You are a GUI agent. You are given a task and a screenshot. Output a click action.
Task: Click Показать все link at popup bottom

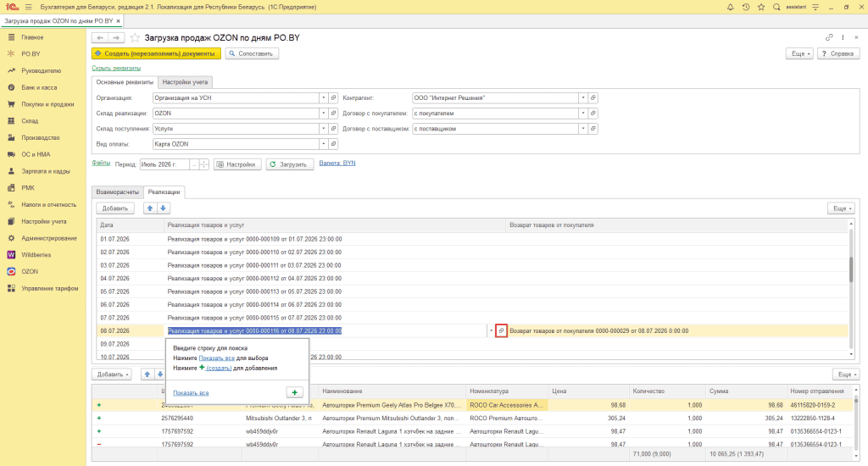[191, 393]
